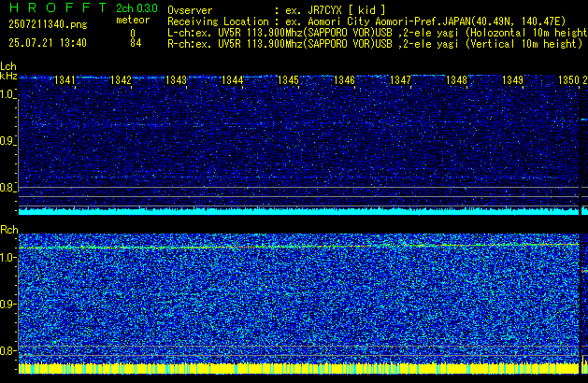This screenshot has height=383, width=588.
Task: Click the R-ch receiver description line
Action: coord(375,44)
